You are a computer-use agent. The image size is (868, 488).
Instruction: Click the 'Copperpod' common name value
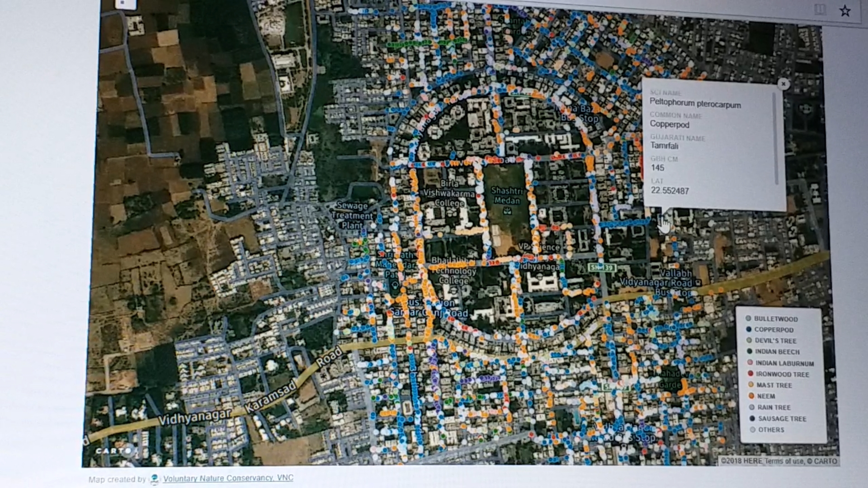click(x=670, y=124)
